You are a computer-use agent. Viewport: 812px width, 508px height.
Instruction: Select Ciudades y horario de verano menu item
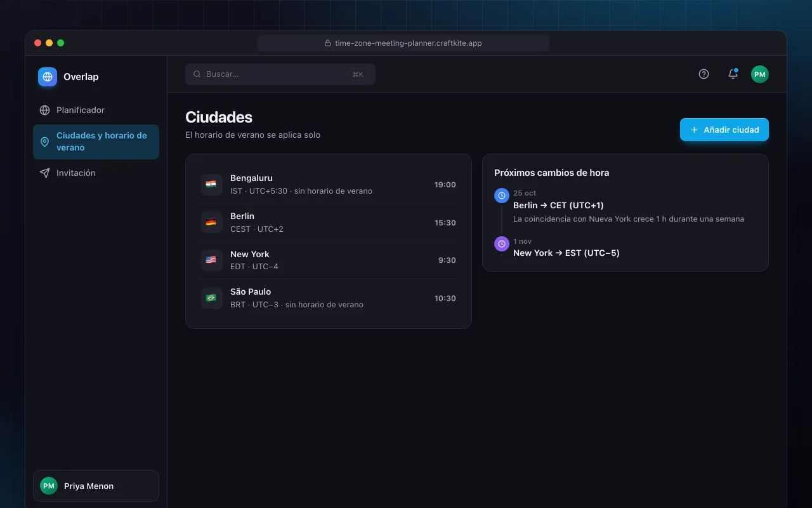[x=96, y=142]
